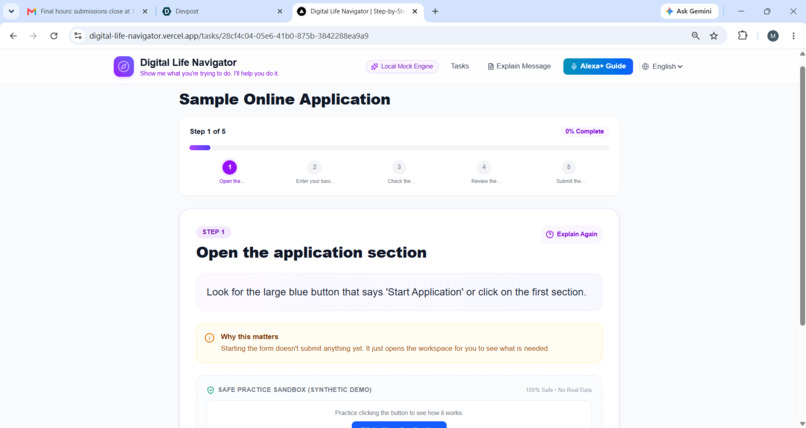Click the sparkle icon in Local Mock Engine
The width and height of the screenshot is (806, 428).
click(374, 66)
